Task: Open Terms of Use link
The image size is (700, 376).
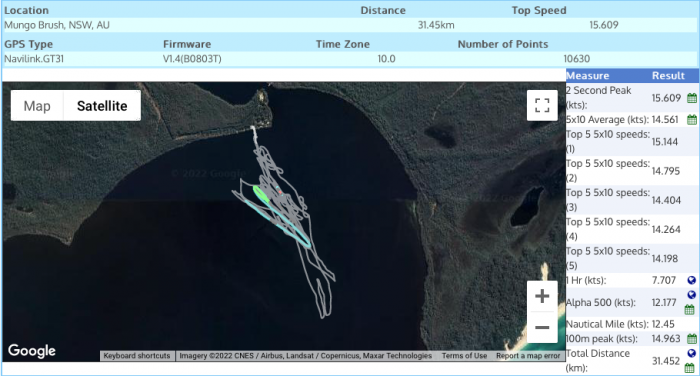Action: pyautogui.click(x=464, y=356)
